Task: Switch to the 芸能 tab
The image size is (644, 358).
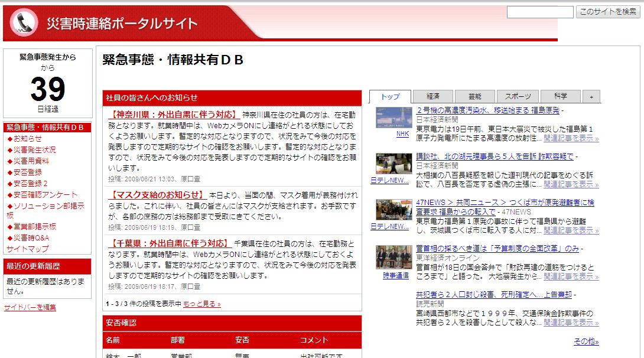Action: pos(474,97)
